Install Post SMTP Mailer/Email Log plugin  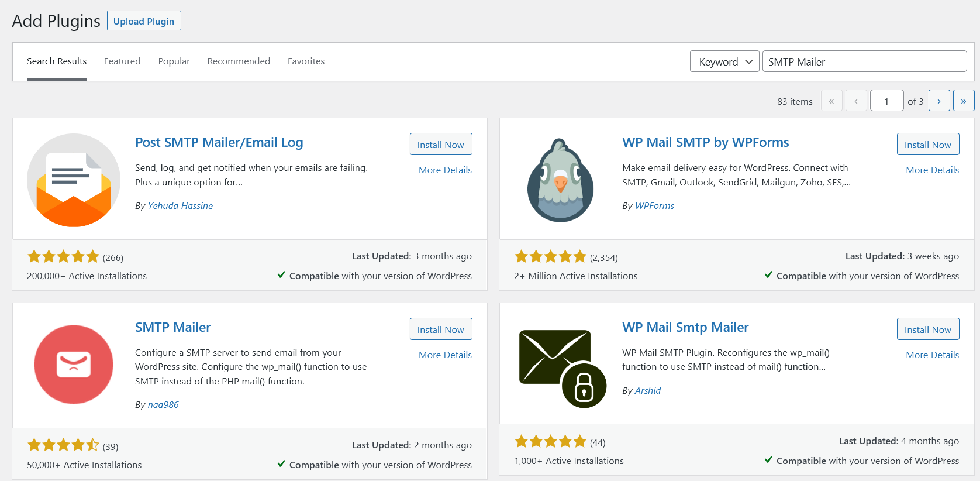441,144
